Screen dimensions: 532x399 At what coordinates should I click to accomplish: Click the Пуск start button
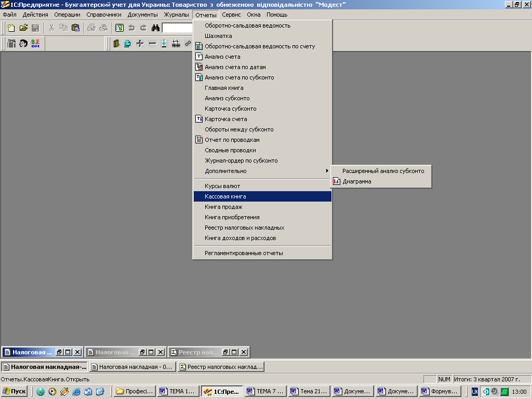[14, 391]
